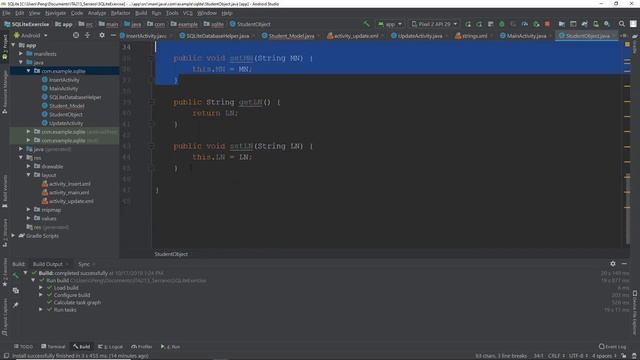Switch to Student_Model.java tab
Image resolution: width=640 pixels, height=360 pixels.
click(291, 36)
